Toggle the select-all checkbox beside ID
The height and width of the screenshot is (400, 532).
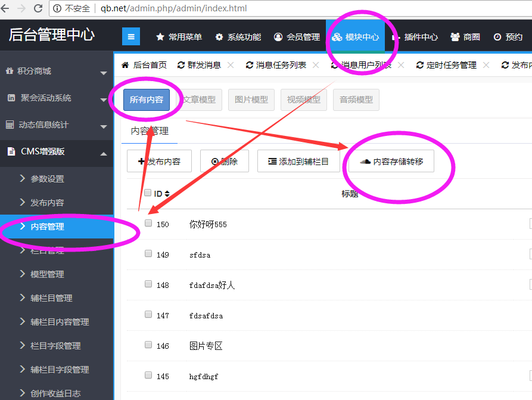[x=148, y=193]
